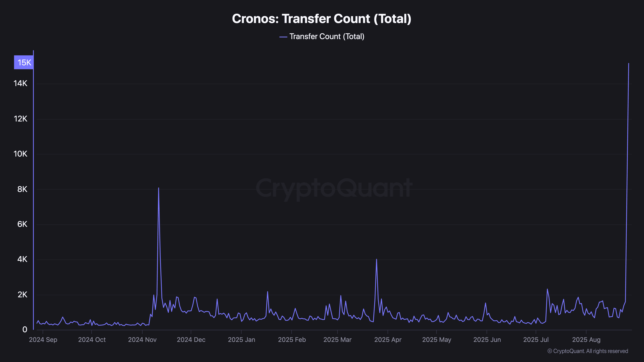The height and width of the screenshot is (362, 644).
Task: Open the CryptoQuant copyright notice link
Action: tap(587, 351)
